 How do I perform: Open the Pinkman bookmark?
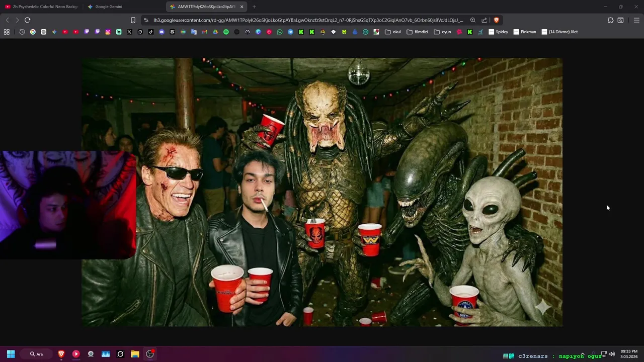point(525,32)
